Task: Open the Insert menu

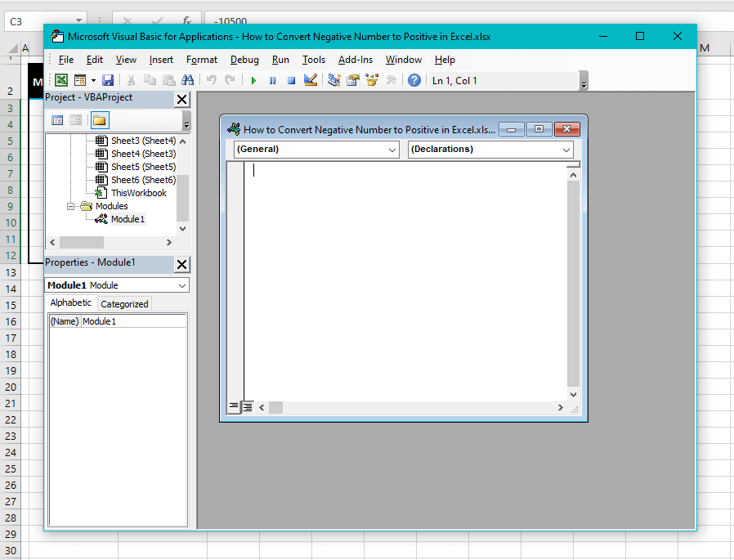Action: click(x=161, y=59)
